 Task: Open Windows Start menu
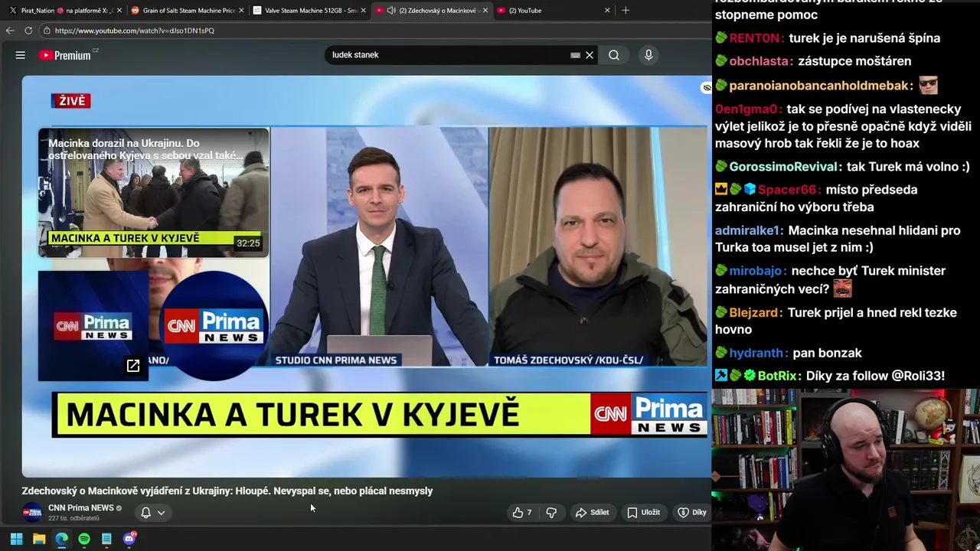pyautogui.click(x=16, y=539)
